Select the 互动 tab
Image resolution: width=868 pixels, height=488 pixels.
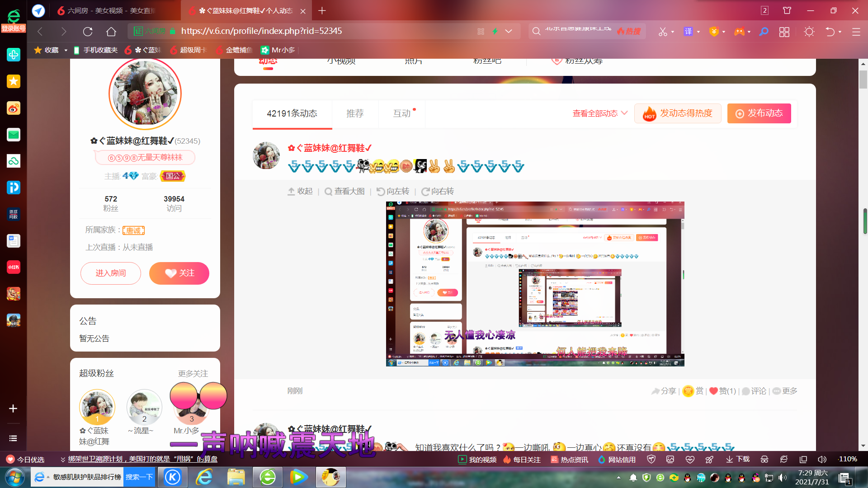coord(402,113)
